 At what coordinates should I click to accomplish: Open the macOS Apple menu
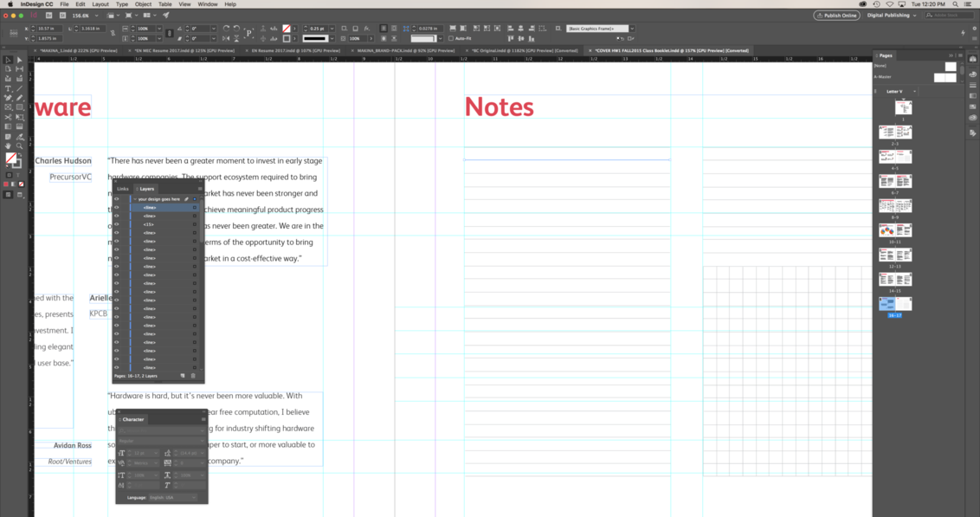[10, 4]
